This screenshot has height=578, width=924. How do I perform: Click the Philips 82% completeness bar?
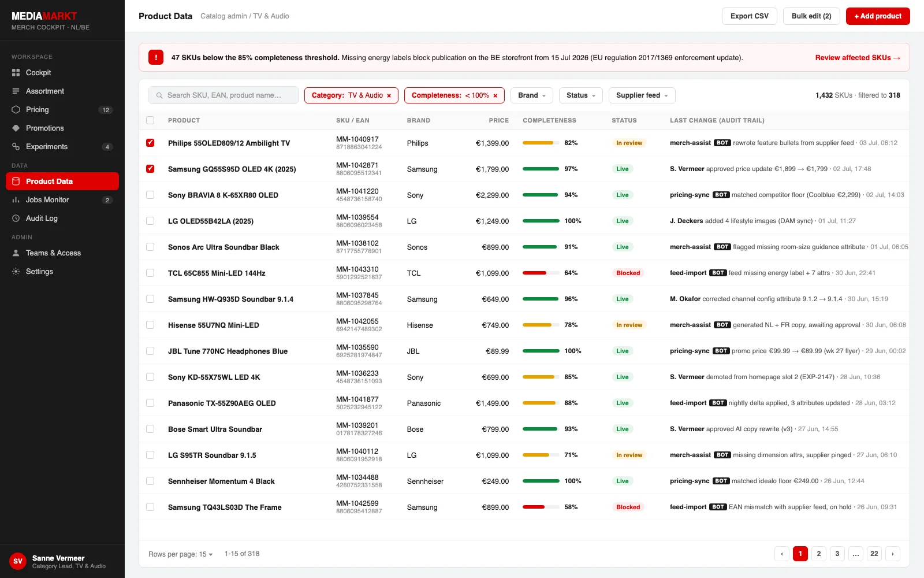point(541,143)
